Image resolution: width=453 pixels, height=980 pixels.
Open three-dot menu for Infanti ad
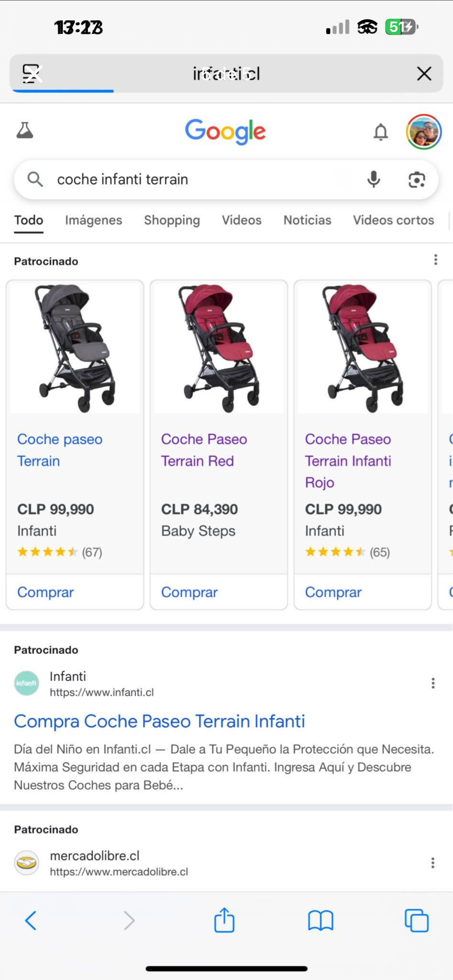[433, 683]
